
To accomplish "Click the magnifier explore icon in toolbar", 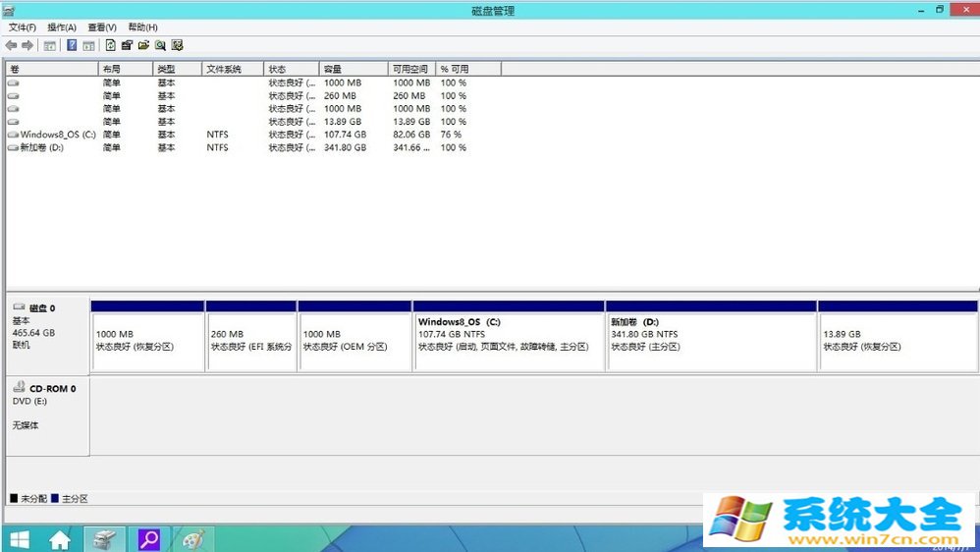I will coord(161,45).
